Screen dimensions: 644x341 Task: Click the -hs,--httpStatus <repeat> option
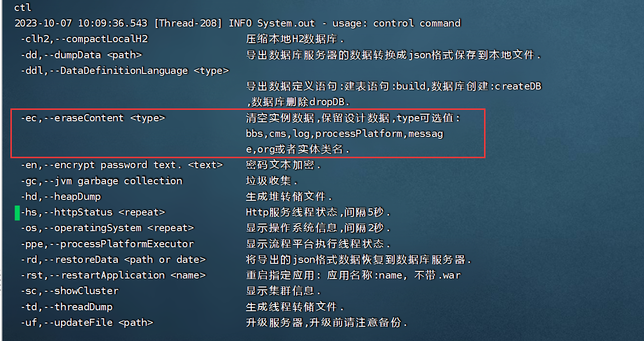[93, 213]
